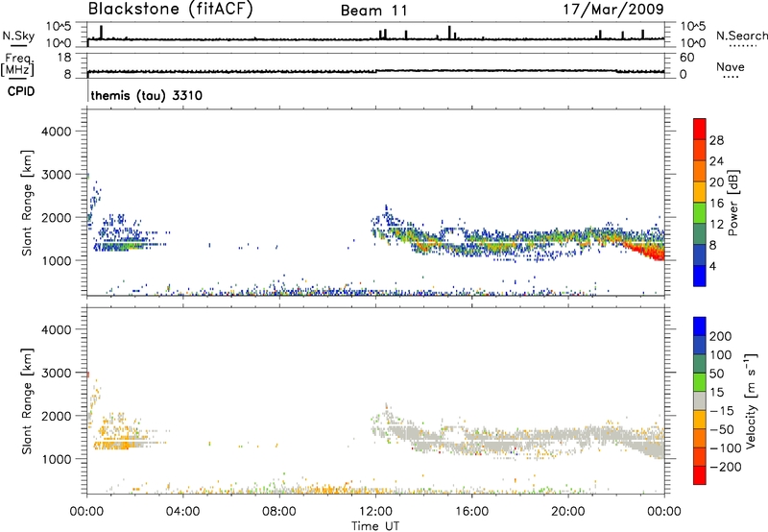The image size is (768, 532).
Task: Click the "4" label on the Power color bar
Action: [712, 266]
